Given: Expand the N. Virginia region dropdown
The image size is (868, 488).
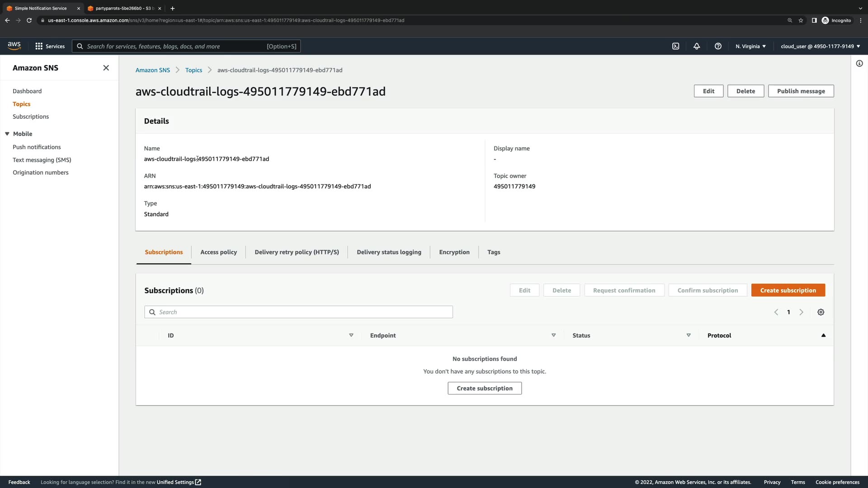Looking at the screenshot, I should 750,46.
